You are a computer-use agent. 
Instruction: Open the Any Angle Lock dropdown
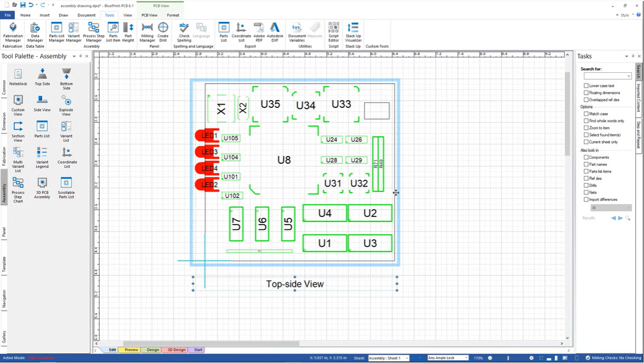point(448,358)
